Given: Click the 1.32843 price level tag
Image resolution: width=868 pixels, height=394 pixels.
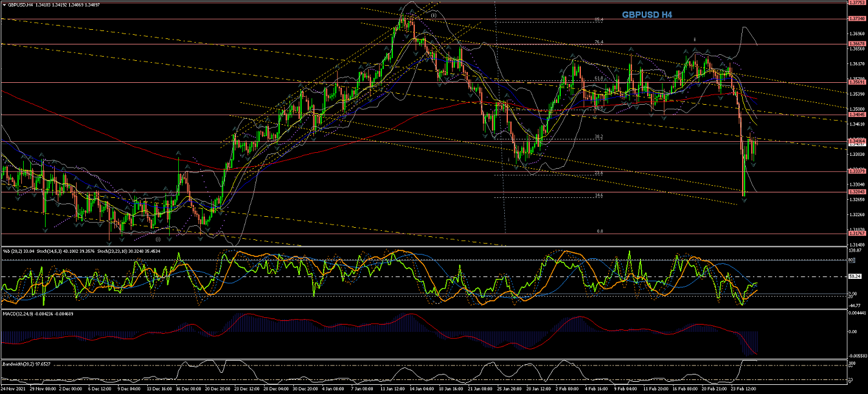Looking at the screenshot, I should click(x=856, y=192).
